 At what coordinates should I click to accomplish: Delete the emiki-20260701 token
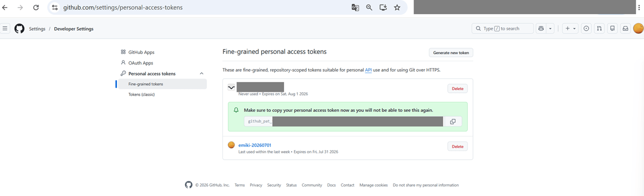[x=457, y=147]
